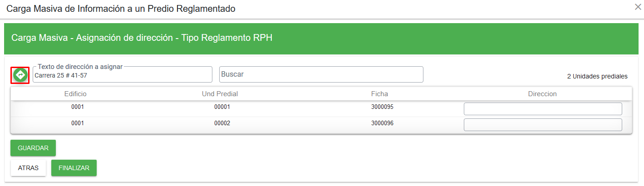Click the Edificio column header

coord(75,94)
